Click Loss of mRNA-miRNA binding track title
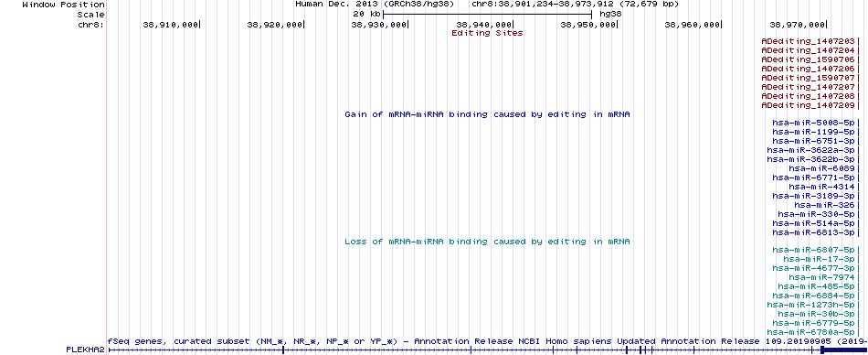 [487, 242]
